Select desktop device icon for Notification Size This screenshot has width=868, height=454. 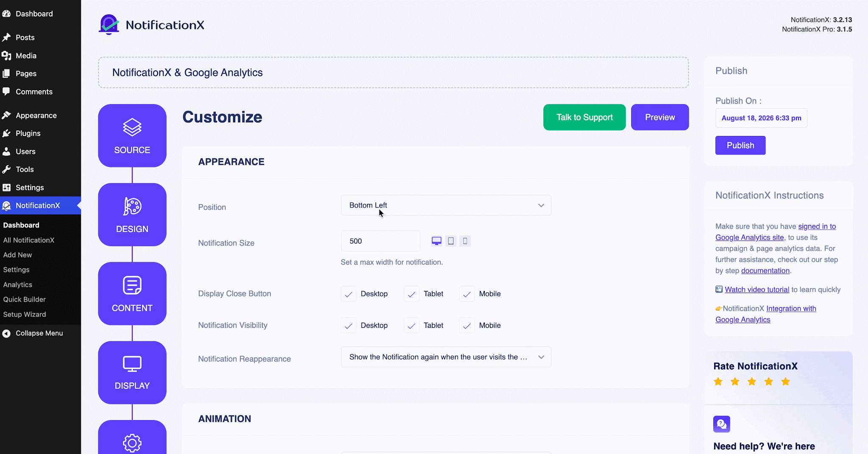tap(437, 241)
